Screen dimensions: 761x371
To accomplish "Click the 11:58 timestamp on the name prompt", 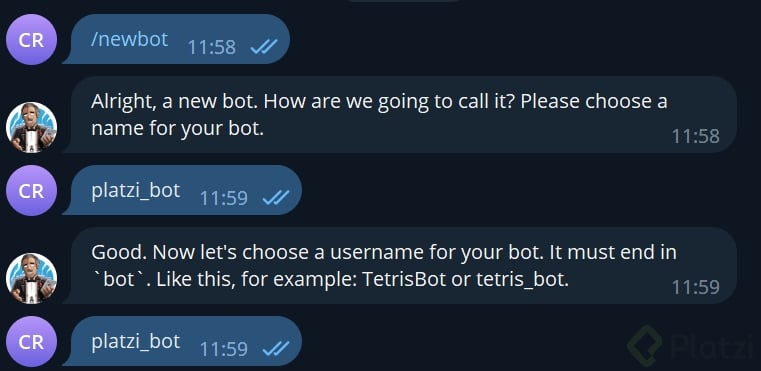I will pyautogui.click(x=695, y=136).
